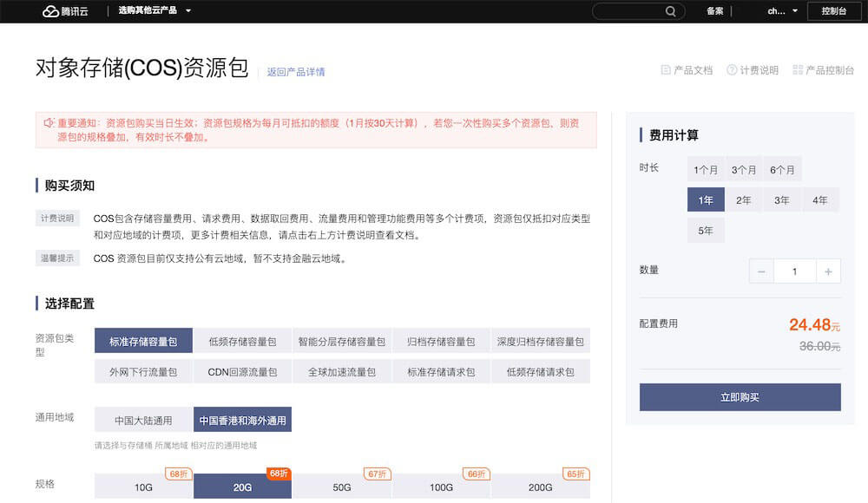Click the 计费说明 question mark icon

[x=732, y=69]
